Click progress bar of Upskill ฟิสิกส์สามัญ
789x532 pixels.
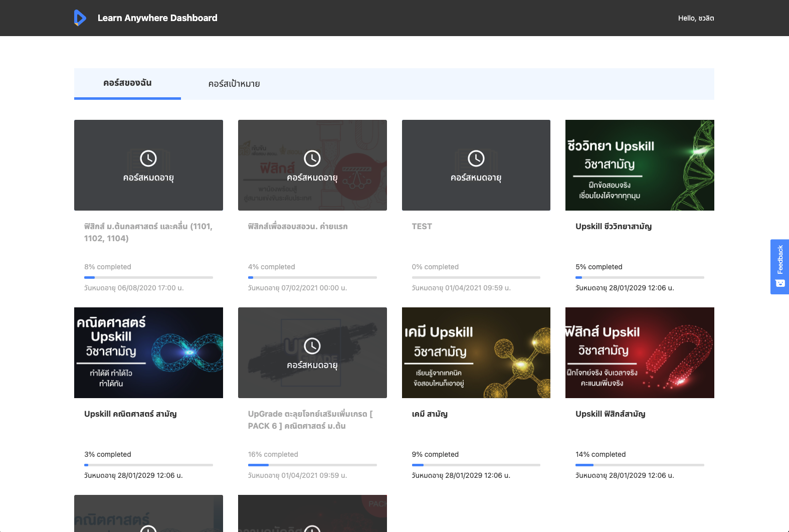[x=640, y=465]
